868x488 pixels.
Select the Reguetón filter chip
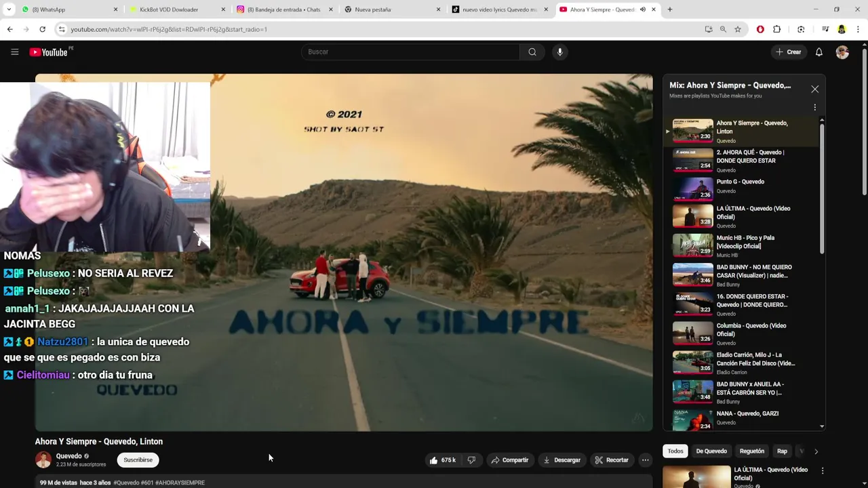[751, 451]
